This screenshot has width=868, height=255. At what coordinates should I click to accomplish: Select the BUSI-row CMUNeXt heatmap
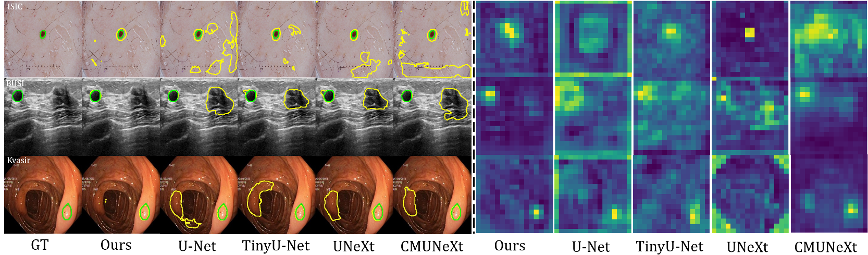[829, 117]
